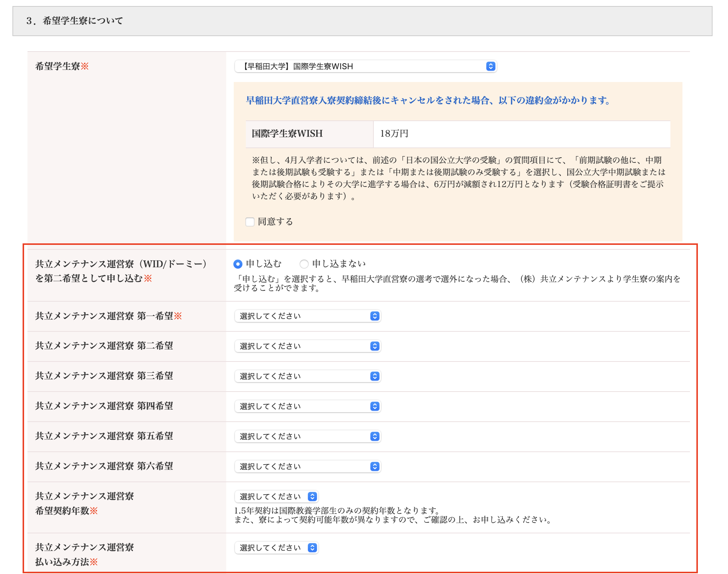Click the arrow icon on the 第三希望 select
The image size is (728, 574).
pos(375,376)
